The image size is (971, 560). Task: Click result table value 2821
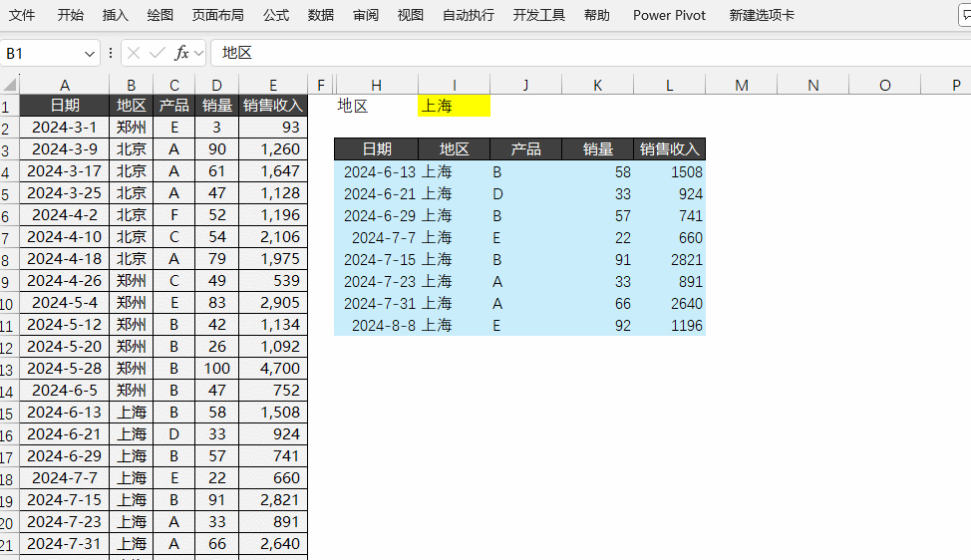click(x=669, y=260)
